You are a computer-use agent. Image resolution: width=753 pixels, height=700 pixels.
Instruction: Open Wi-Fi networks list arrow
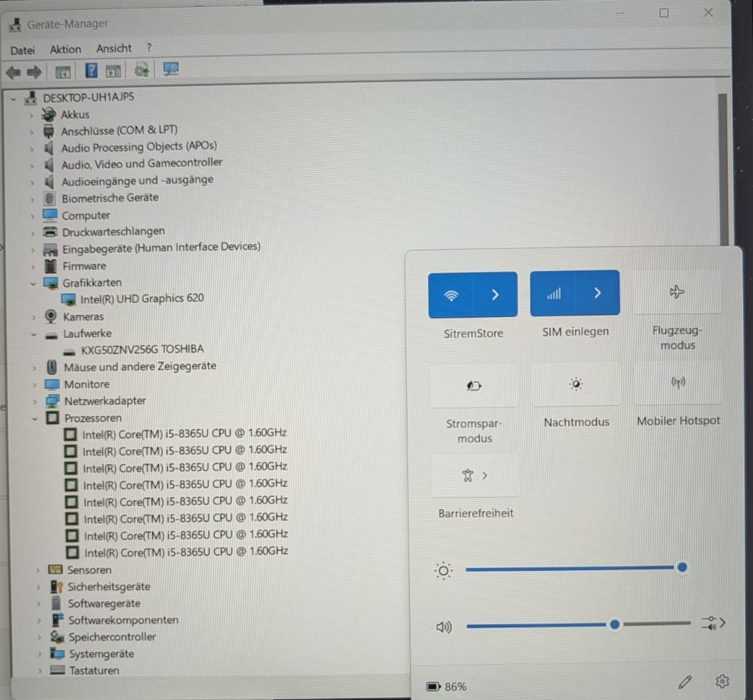tap(495, 295)
